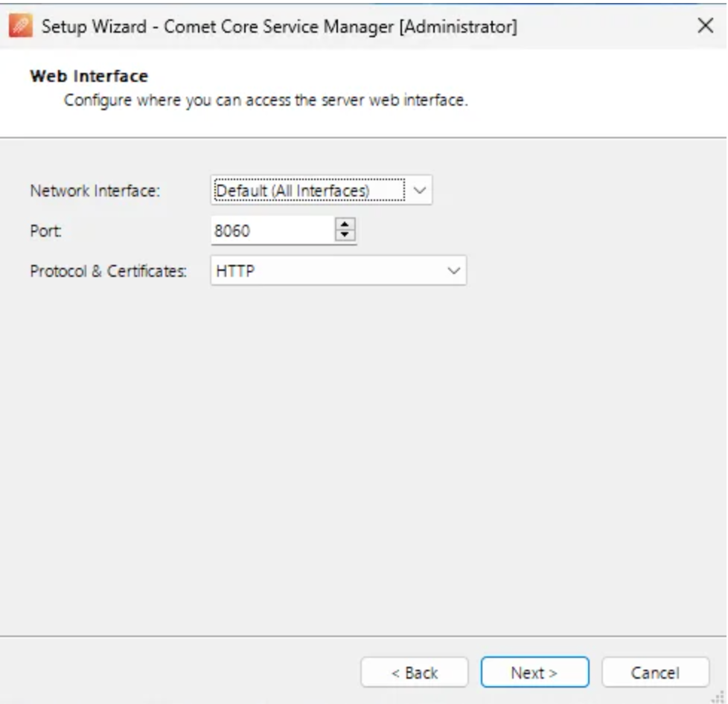728x704 pixels.
Task: Click Next to proceed in the wizard
Action: [x=534, y=672]
